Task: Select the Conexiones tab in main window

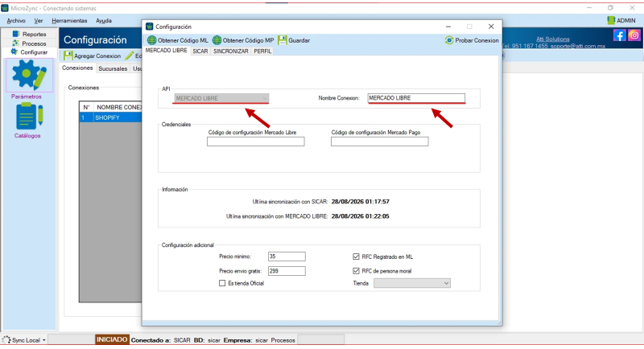Action: 77,68
